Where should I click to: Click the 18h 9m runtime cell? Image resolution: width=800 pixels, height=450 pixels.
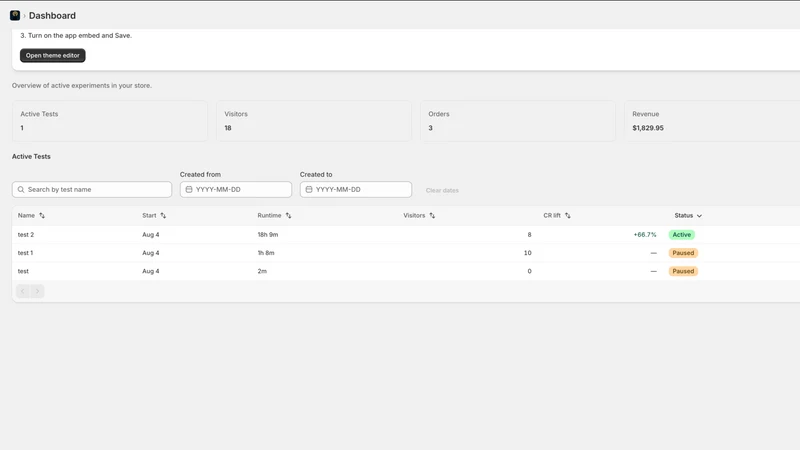(x=268, y=235)
